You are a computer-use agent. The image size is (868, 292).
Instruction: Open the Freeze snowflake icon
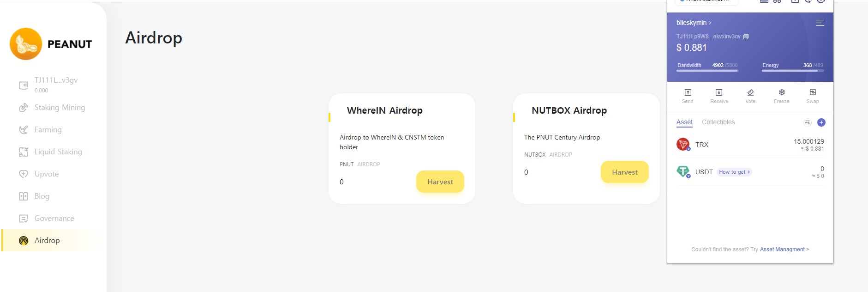782,93
